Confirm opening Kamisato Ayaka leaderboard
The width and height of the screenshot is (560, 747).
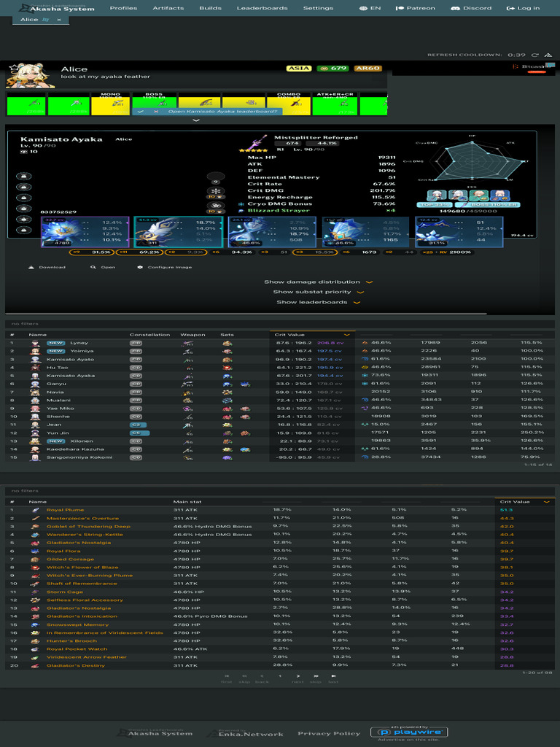pyautogui.click(x=140, y=112)
